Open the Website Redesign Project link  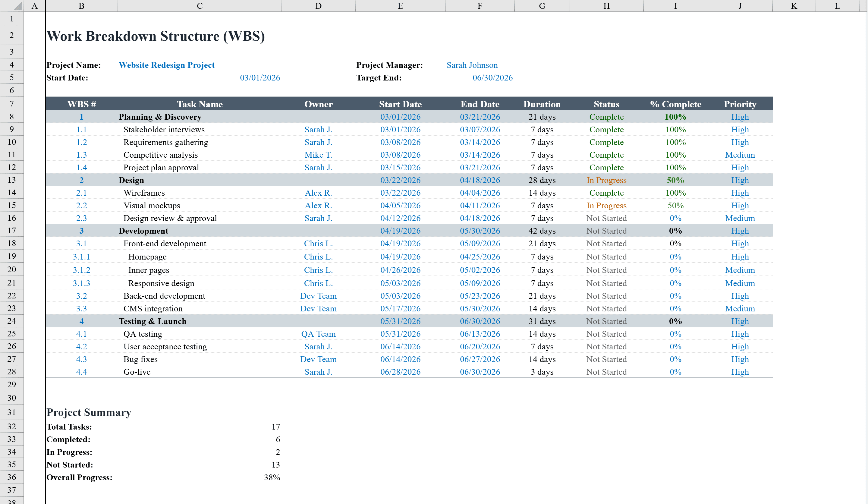(166, 65)
